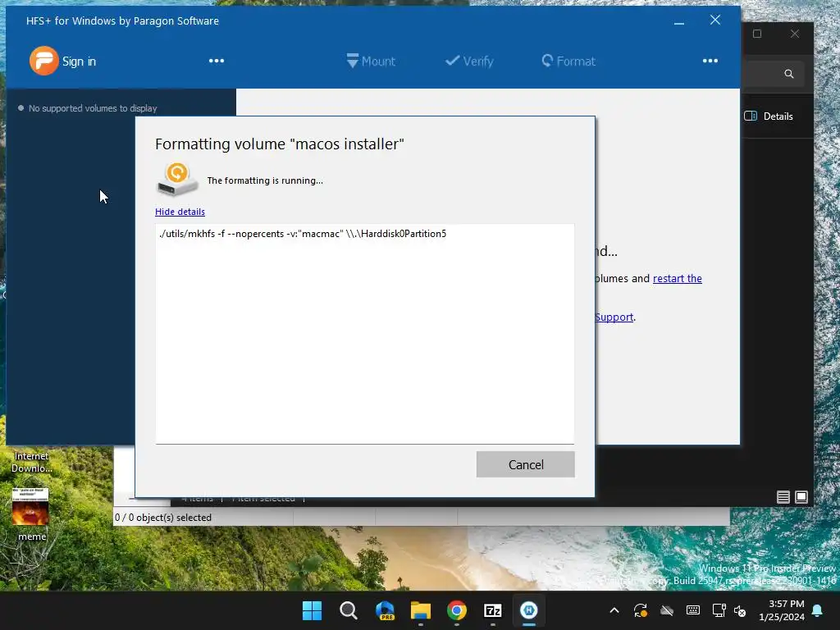The width and height of the screenshot is (840, 630).
Task: Select the Format toolbar action
Action: click(x=568, y=61)
